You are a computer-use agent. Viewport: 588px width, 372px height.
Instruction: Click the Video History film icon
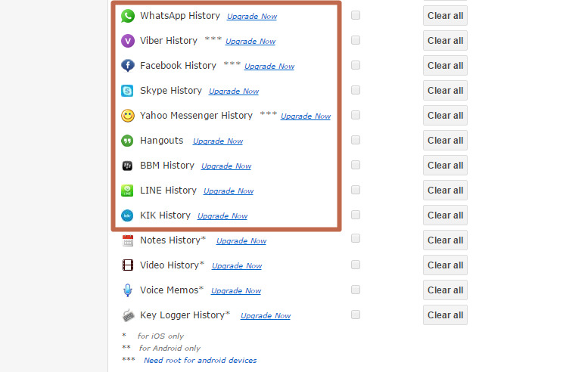point(128,265)
